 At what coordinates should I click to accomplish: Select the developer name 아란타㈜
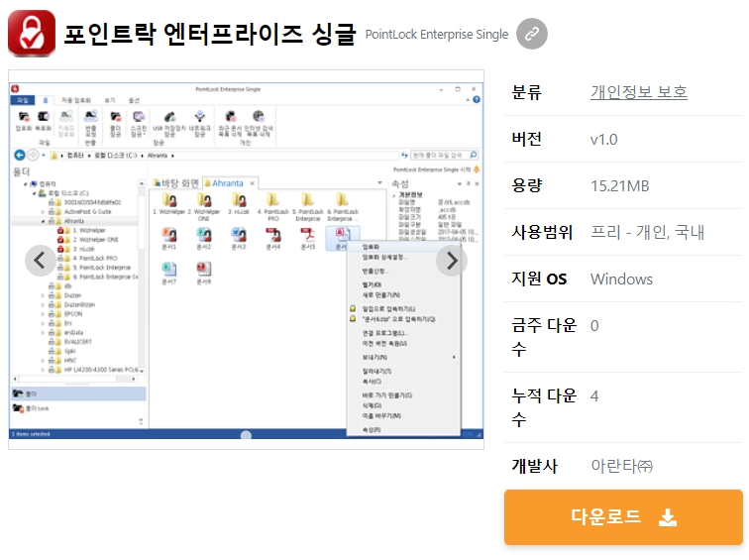click(621, 466)
